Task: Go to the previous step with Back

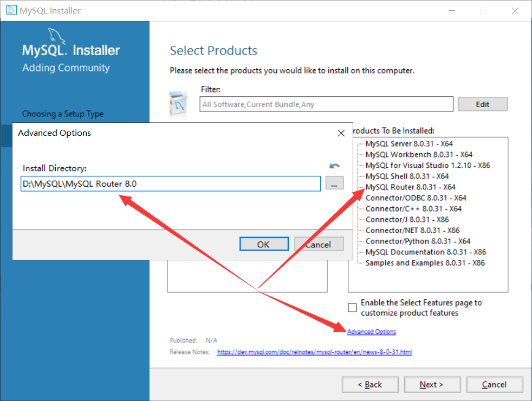Action: [x=370, y=384]
